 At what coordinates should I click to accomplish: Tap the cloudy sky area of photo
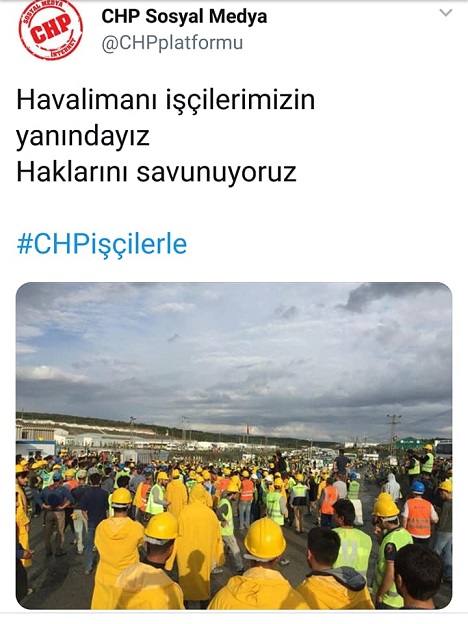click(x=234, y=346)
